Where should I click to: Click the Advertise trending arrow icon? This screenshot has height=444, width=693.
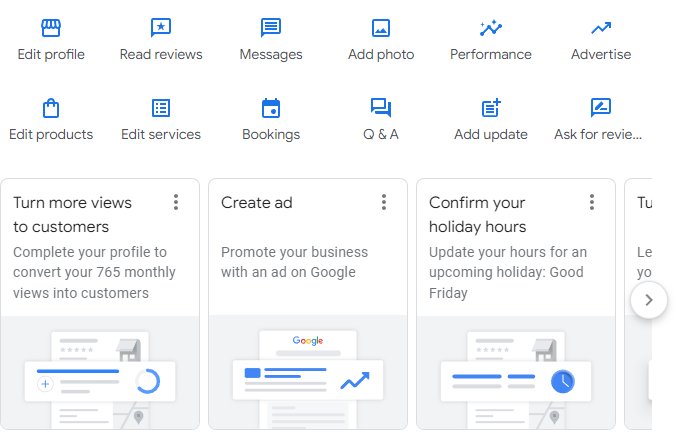point(601,28)
